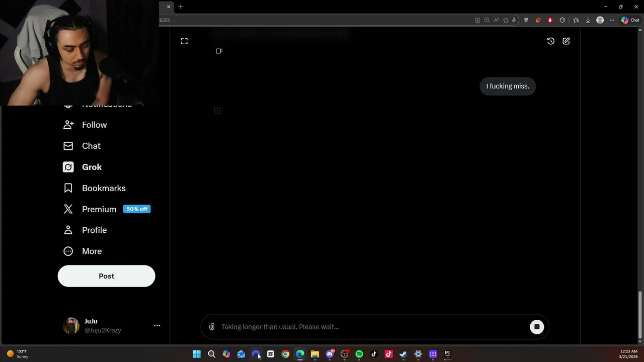This screenshot has width=644, height=362.
Task: Open Settings gear on the taskbar
Action: pyautogui.click(x=418, y=354)
